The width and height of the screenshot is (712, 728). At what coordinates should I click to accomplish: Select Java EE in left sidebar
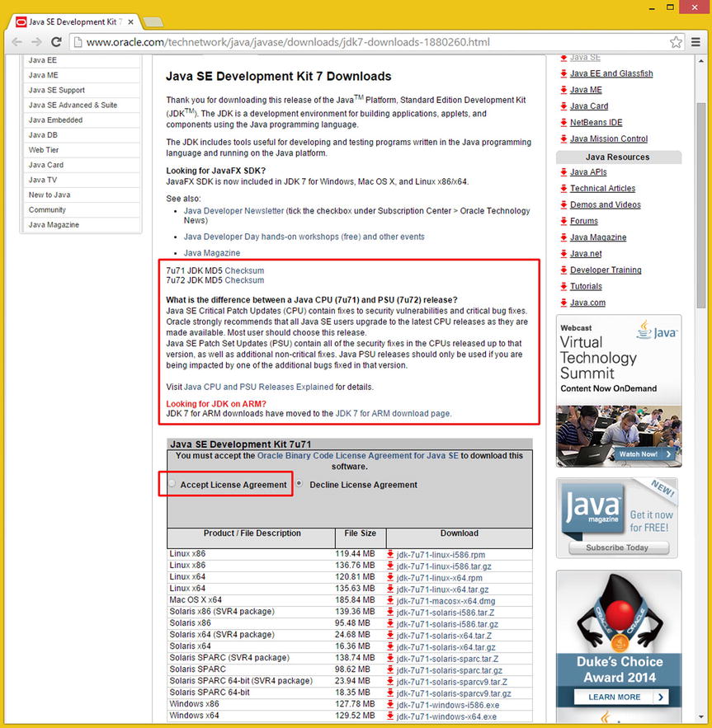[x=82, y=60]
